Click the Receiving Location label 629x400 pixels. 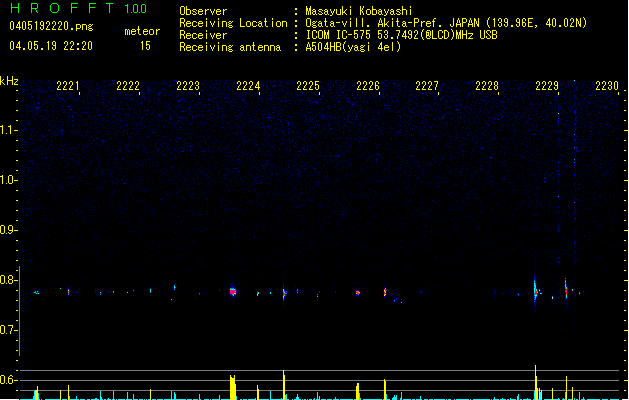pos(233,23)
